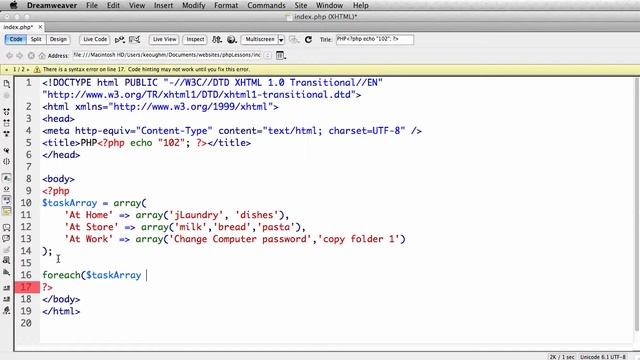
Task: Open File Management arrows dropdown
Action: coord(217,40)
